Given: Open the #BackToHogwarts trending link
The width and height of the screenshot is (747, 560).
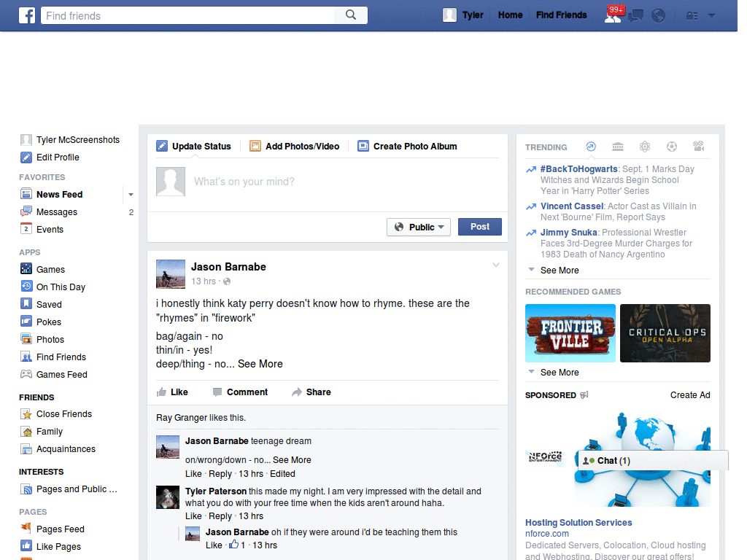Looking at the screenshot, I should 579,169.
